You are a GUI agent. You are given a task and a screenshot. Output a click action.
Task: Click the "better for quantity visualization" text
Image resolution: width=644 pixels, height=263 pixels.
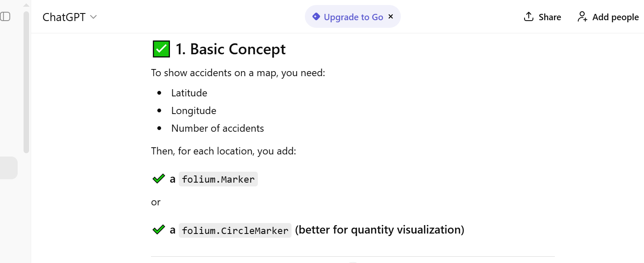click(x=379, y=230)
